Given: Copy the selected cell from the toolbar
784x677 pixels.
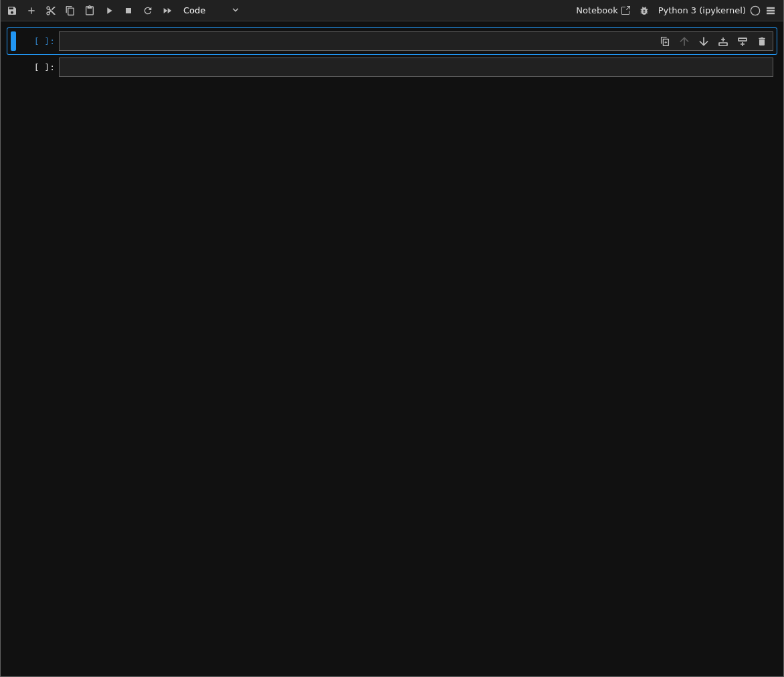Looking at the screenshot, I should pyautogui.click(x=70, y=11).
